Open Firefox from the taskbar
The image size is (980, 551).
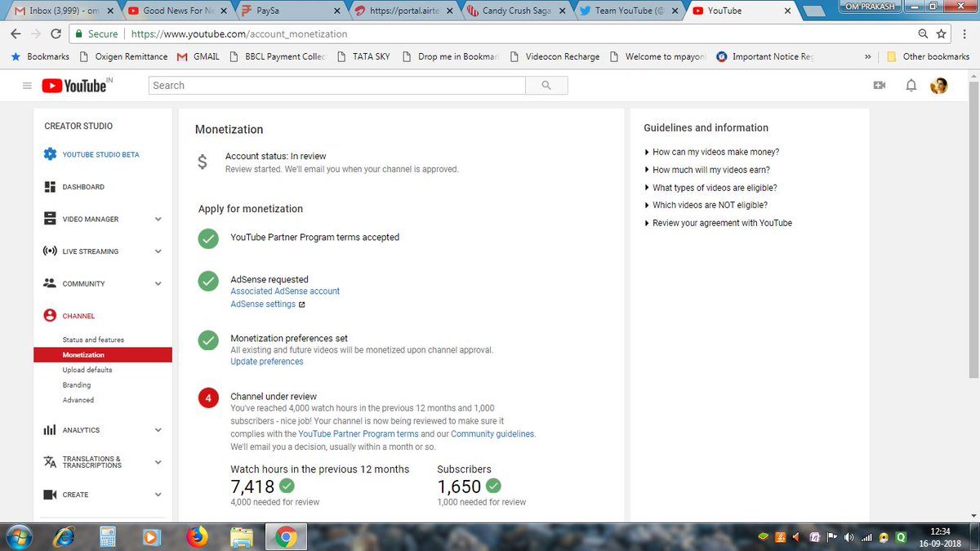click(x=197, y=536)
